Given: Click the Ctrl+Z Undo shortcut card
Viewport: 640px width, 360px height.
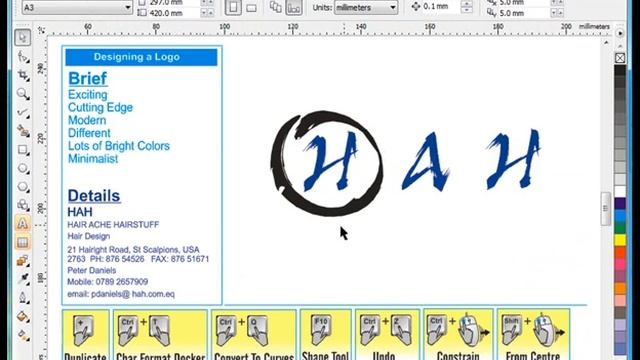Looking at the screenshot, I should [x=387, y=335].
